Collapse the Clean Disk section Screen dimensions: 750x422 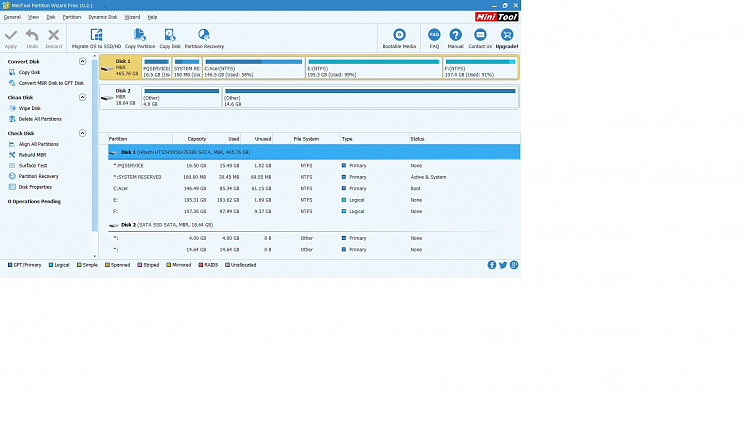pyautogui.click(x=82, y=97)
